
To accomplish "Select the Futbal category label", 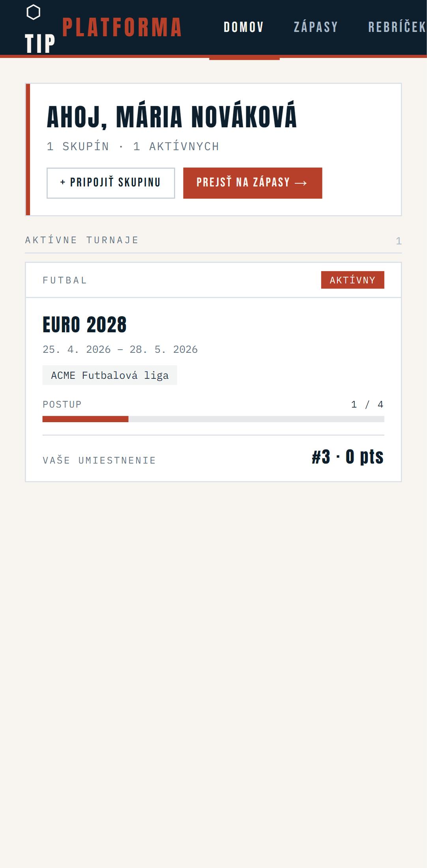I will click(65, 280).
